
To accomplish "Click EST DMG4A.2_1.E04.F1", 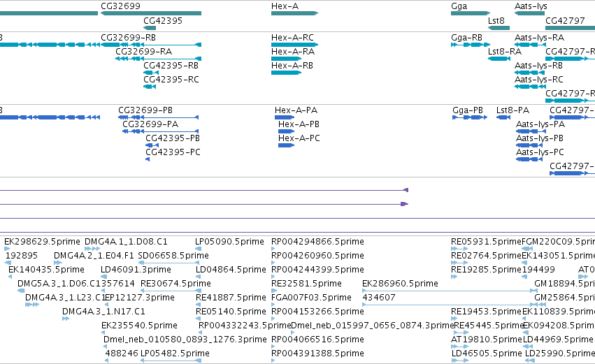I will click(94, 256).
